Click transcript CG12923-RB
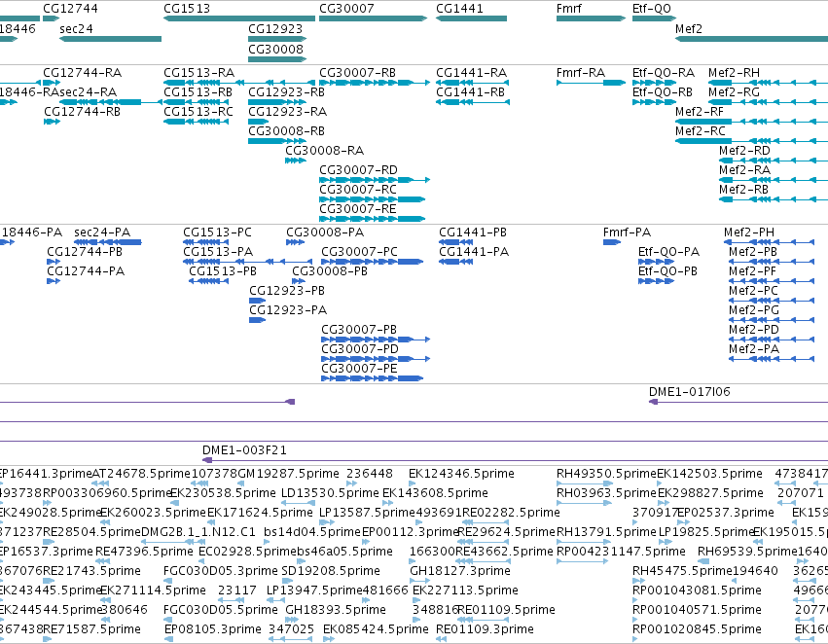 (287, 91)
